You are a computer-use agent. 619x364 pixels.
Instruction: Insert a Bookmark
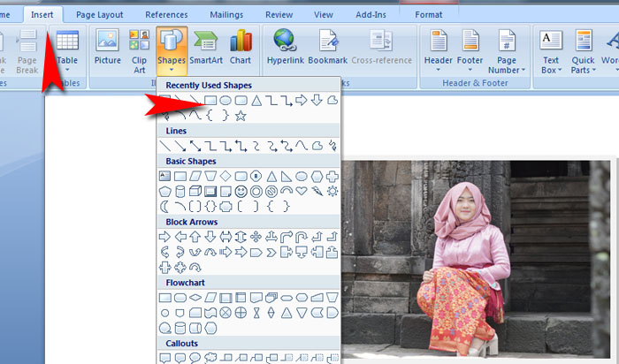(328, 48)
